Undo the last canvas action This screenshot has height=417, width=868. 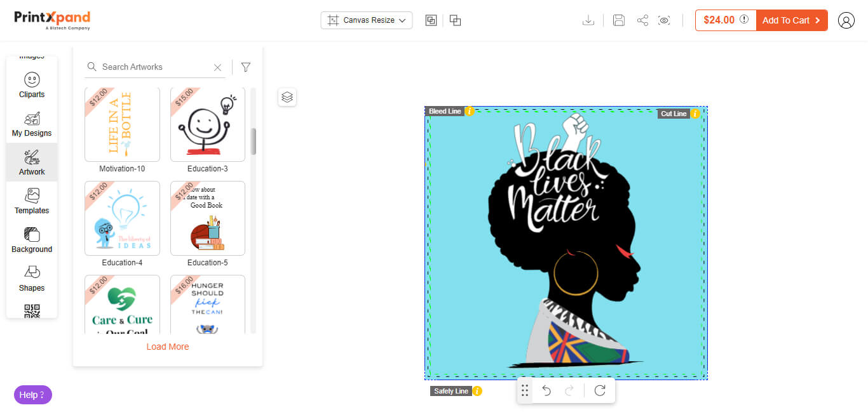tap(546, 392)
